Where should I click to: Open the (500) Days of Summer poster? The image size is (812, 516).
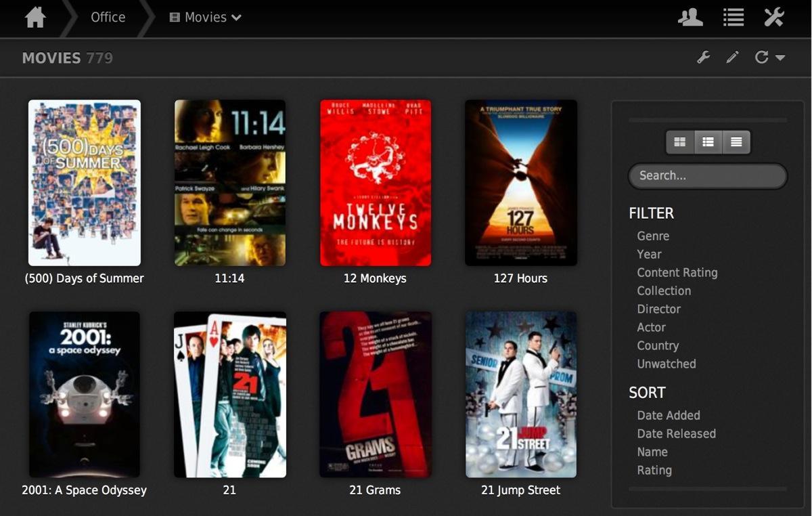85,183
